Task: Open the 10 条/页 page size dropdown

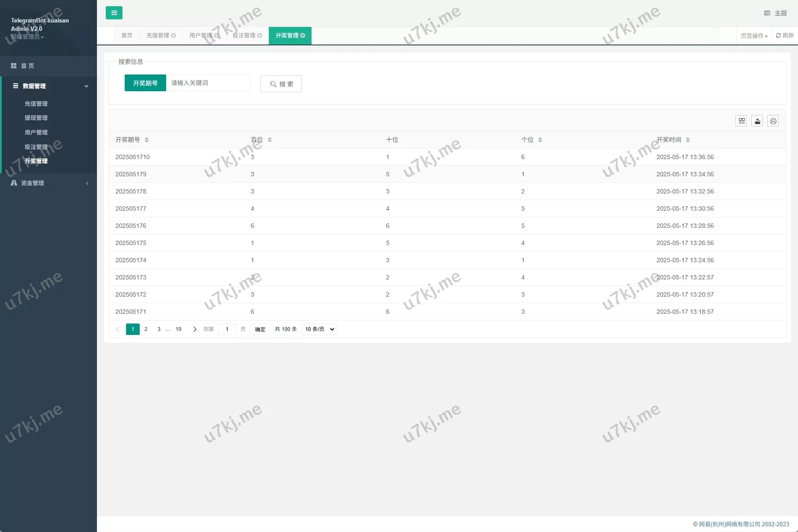Action: coord(319,329)
